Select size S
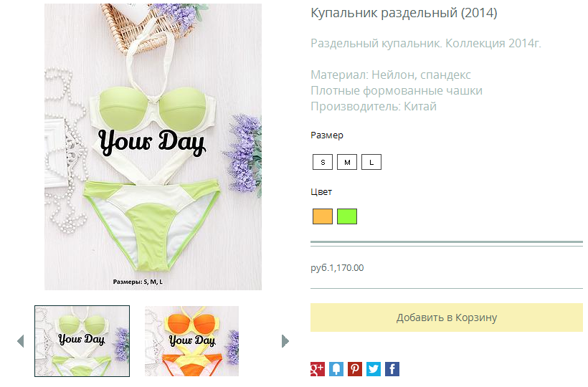The image size is (588, 387). pyautogui.click(x=323, y=162)
